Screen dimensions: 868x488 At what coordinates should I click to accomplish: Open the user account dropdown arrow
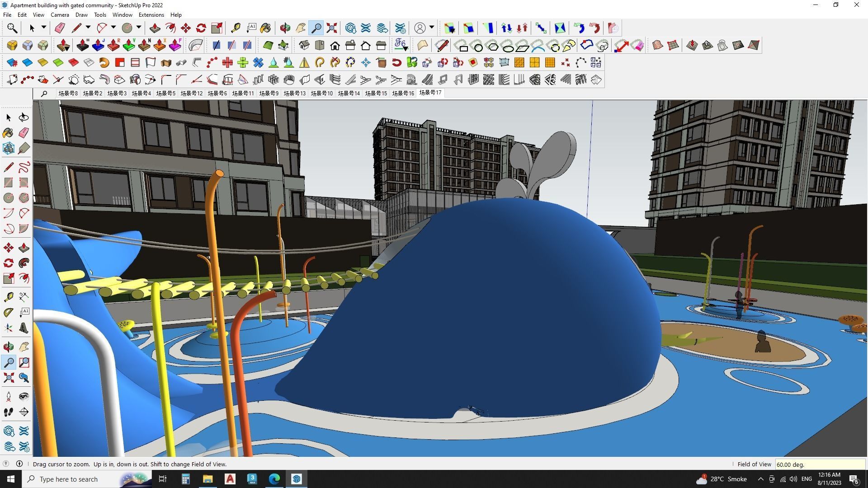click(x=432, y=28)
